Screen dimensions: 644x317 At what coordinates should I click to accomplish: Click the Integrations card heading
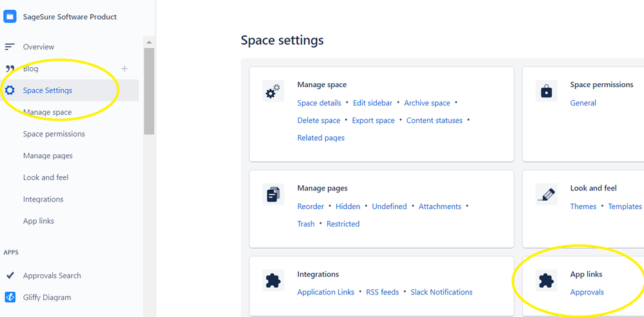[x=318, y=274]
